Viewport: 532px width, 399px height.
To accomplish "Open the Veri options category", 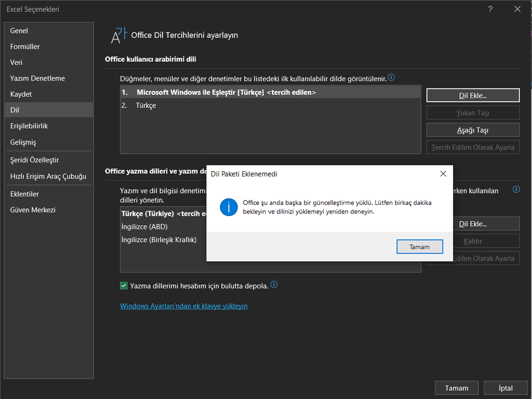I will pyautogui.click(x=49, y=62).
